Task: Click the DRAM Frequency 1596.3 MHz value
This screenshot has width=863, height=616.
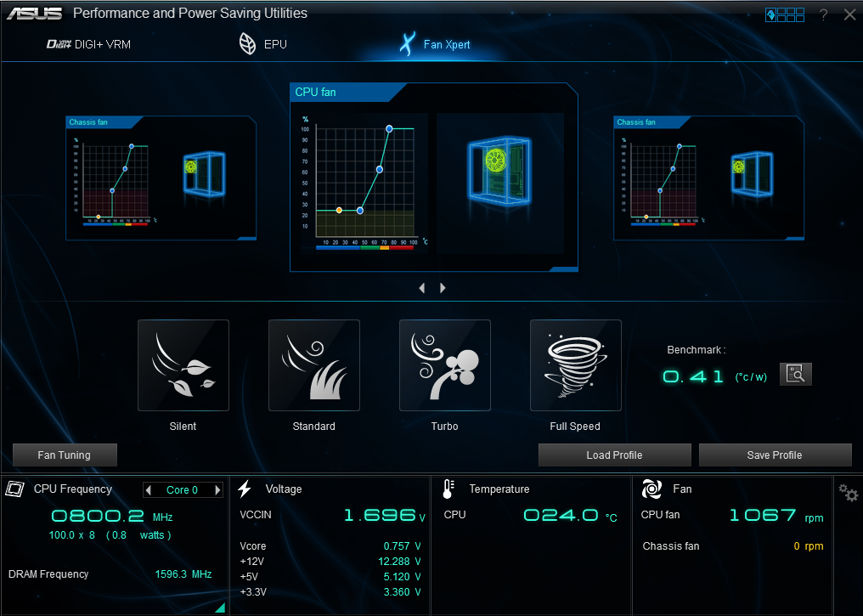Action: tap(183, 574)
